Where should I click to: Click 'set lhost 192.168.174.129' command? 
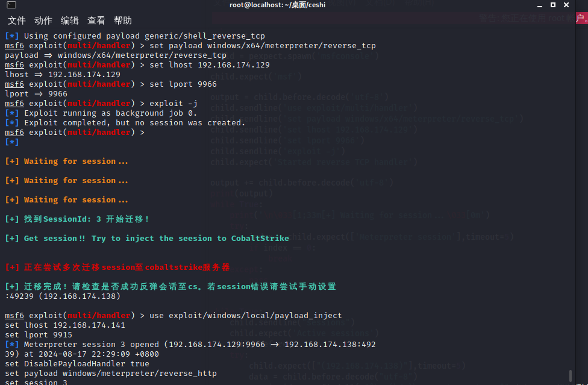pyautogui.click(x=210, y=65)
